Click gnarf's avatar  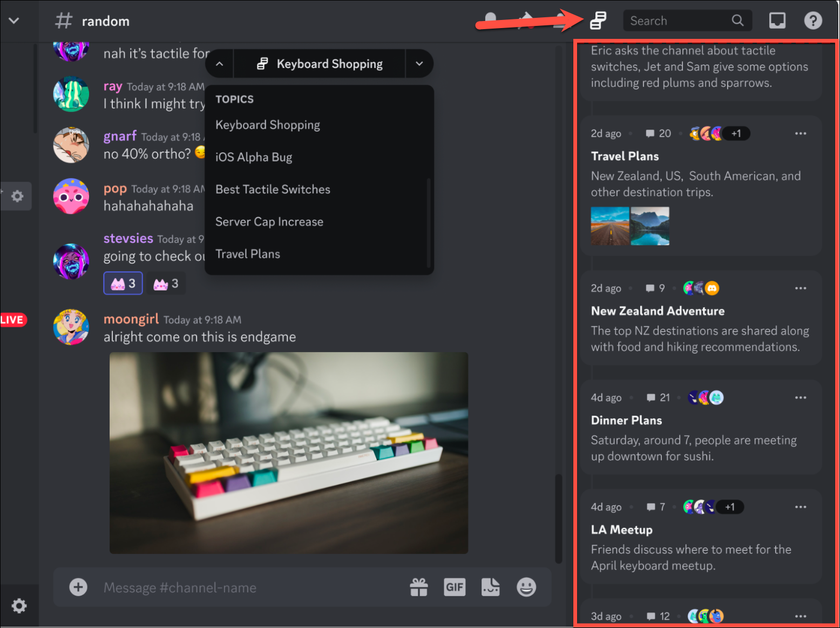[x=71, y=145]
